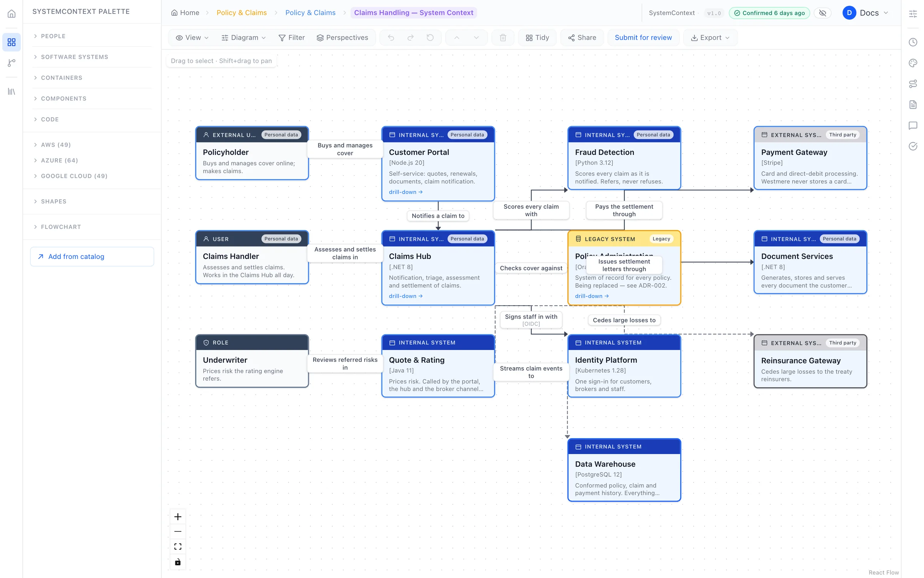Follow drill-down link in Customer Portal

405,192
